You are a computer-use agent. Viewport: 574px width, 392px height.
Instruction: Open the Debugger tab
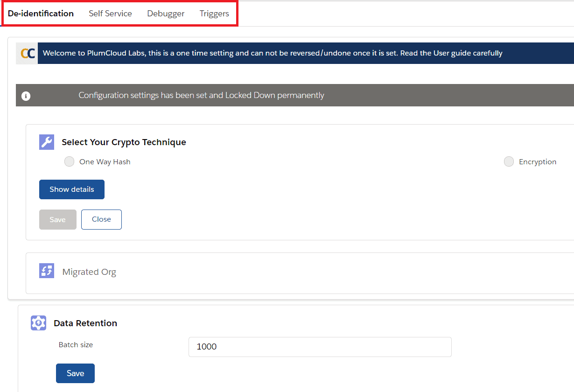coord(166,14)
